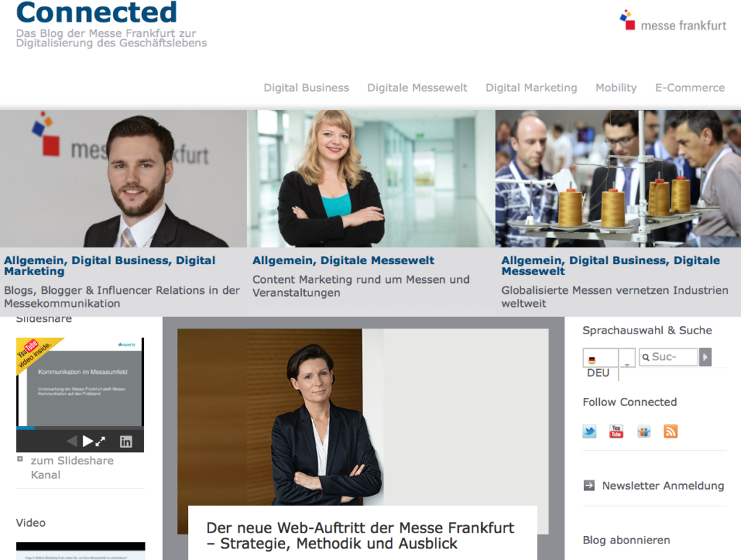Click the slideshare progress bar
Screen dimensions: 741x560
tap(80, 428)
